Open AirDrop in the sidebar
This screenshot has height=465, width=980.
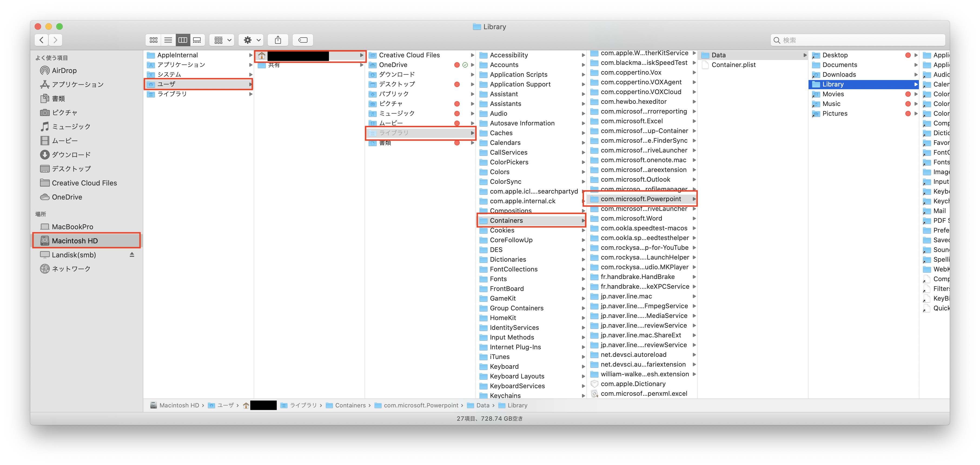[64, 71]
